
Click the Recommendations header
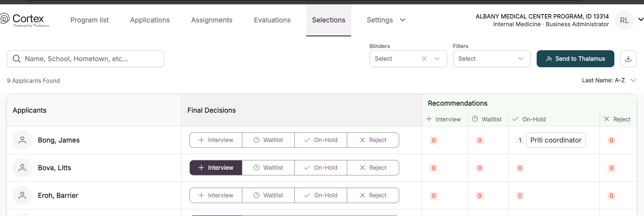(458, 103)
